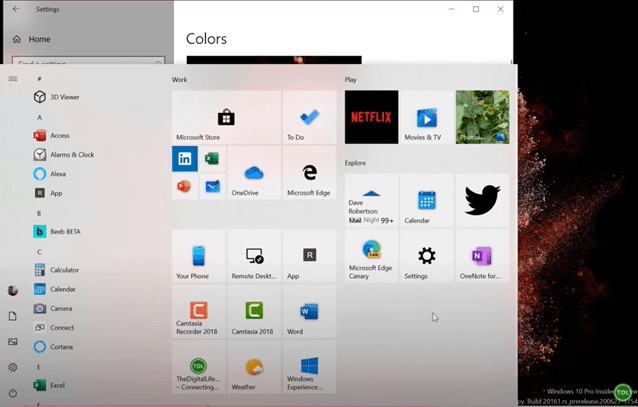Expand the Start menu hamburger button
638x407 pixels.
(x=13, y=79)
